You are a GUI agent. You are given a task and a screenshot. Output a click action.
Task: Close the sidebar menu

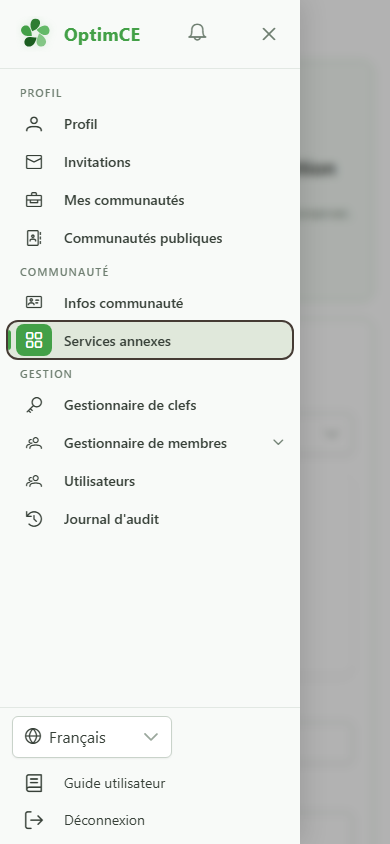[x=269, y=34]
